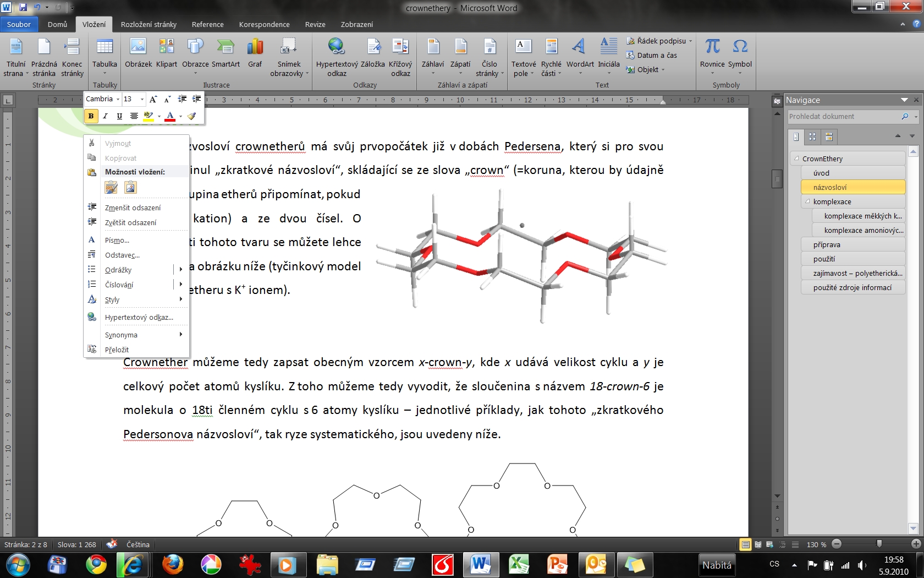The width and height of the screenshot is (924, 578).
Task: Insert a chart with Graf
Action: pyautogui.click(x=255, y=53)
